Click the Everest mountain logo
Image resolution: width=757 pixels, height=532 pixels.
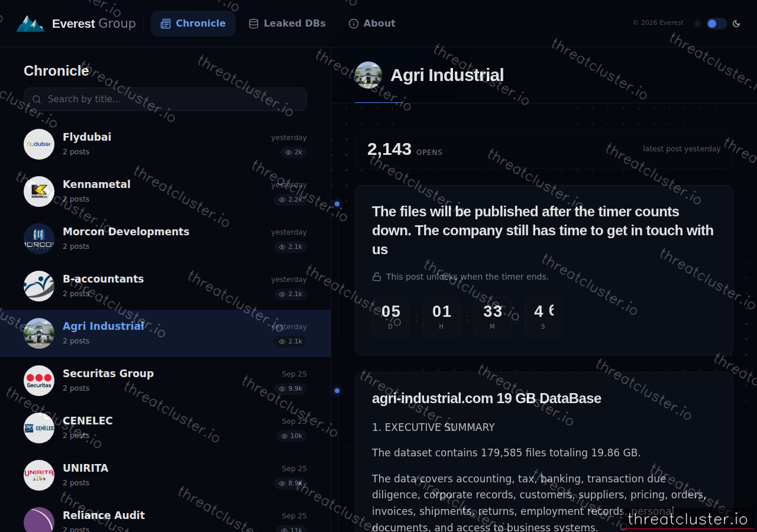[x=31, y=24]
